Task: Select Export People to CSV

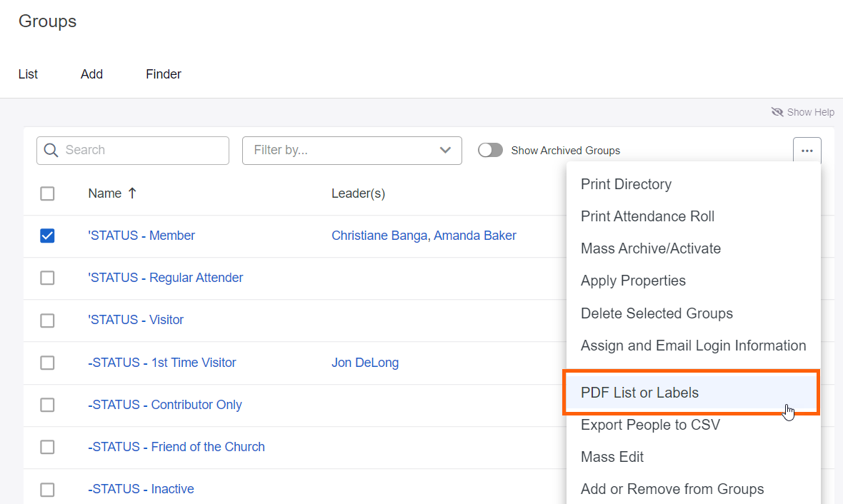Action: click(650, 425)
